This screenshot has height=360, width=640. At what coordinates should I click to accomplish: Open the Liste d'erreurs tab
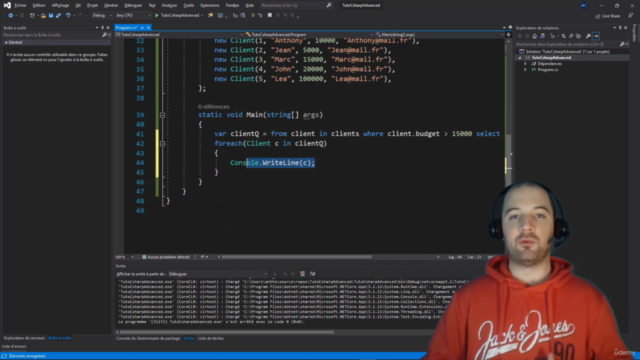(14, 347)
